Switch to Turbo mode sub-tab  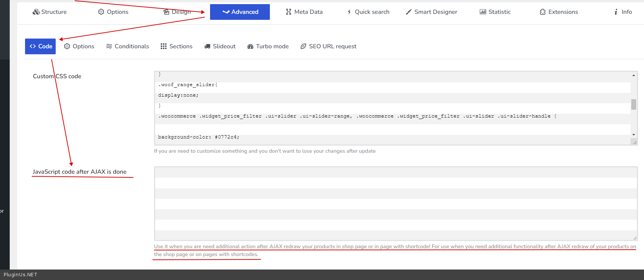[268, 46]
